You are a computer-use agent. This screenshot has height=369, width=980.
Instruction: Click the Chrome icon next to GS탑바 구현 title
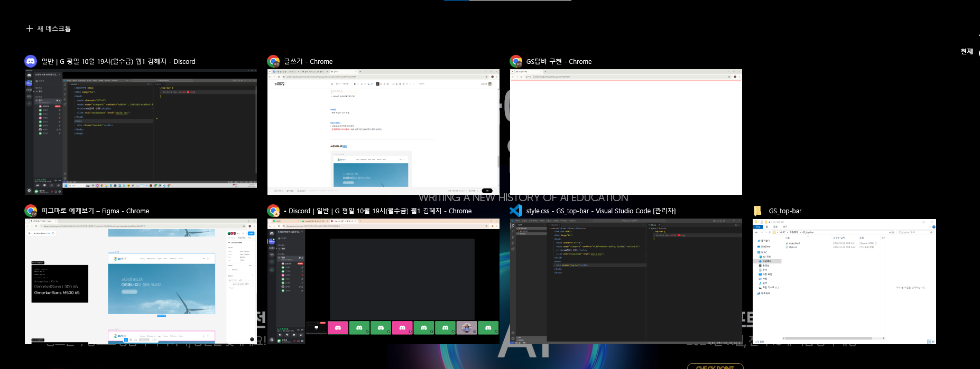coord(516,61)
